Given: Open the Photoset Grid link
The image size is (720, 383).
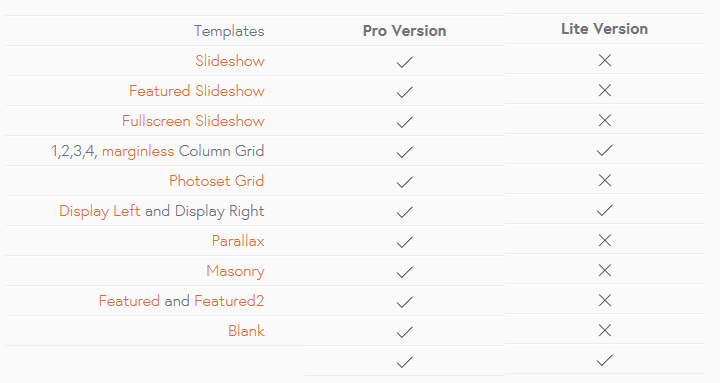Looking at the screenshot, I should 216,181.
